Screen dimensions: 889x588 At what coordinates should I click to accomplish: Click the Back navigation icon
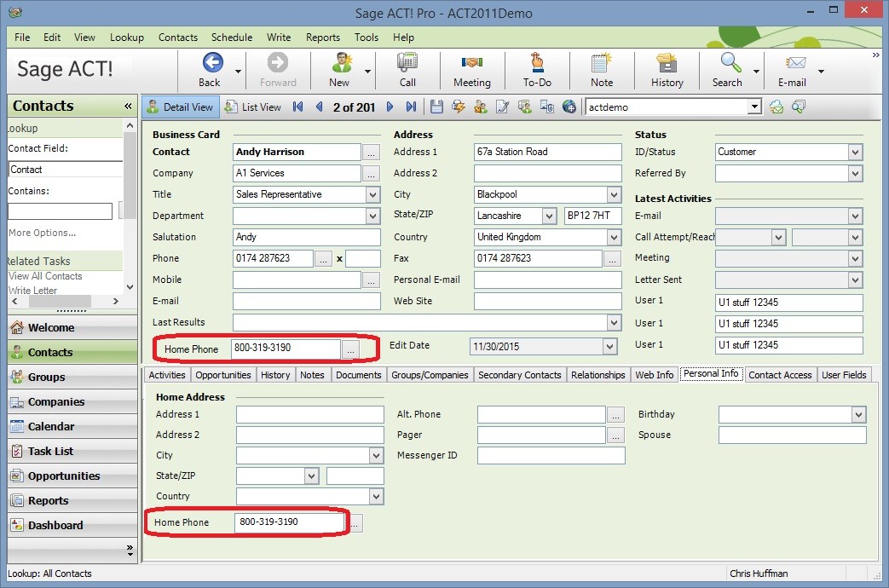point(212,62)
